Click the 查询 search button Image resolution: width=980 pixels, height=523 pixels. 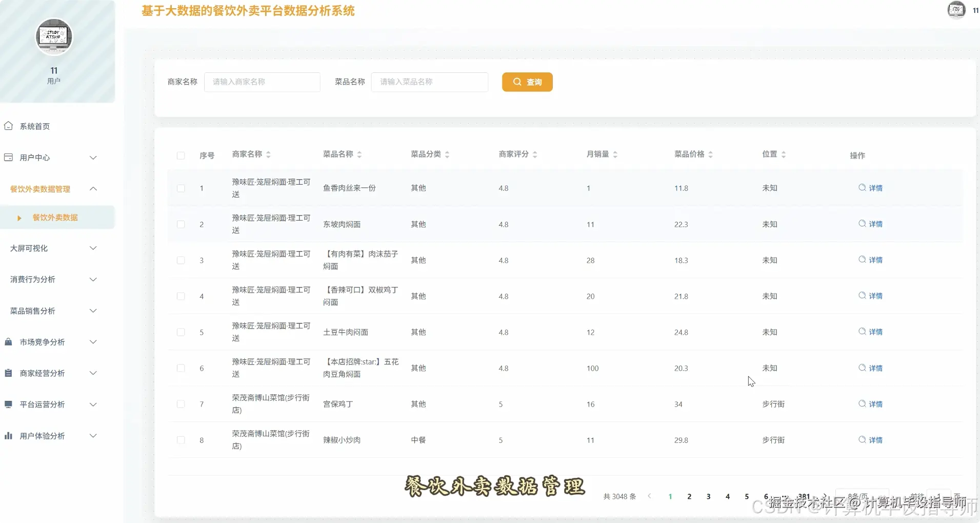pos(527,82)
